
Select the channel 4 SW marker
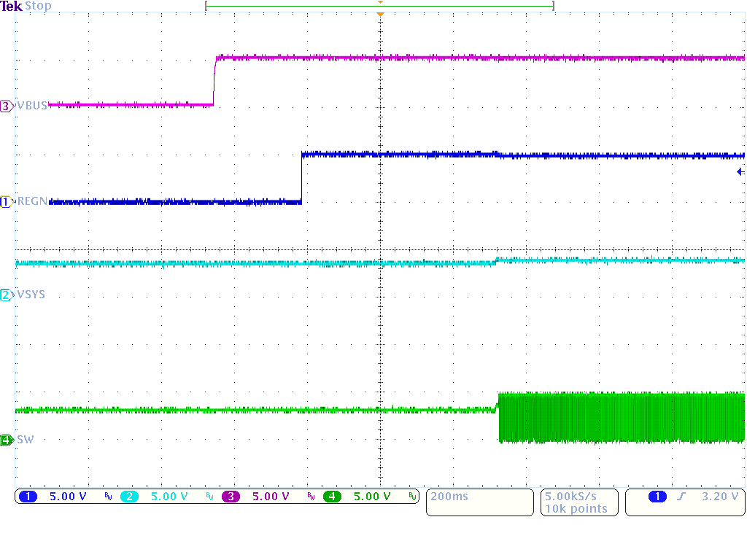tap(6, 440)
